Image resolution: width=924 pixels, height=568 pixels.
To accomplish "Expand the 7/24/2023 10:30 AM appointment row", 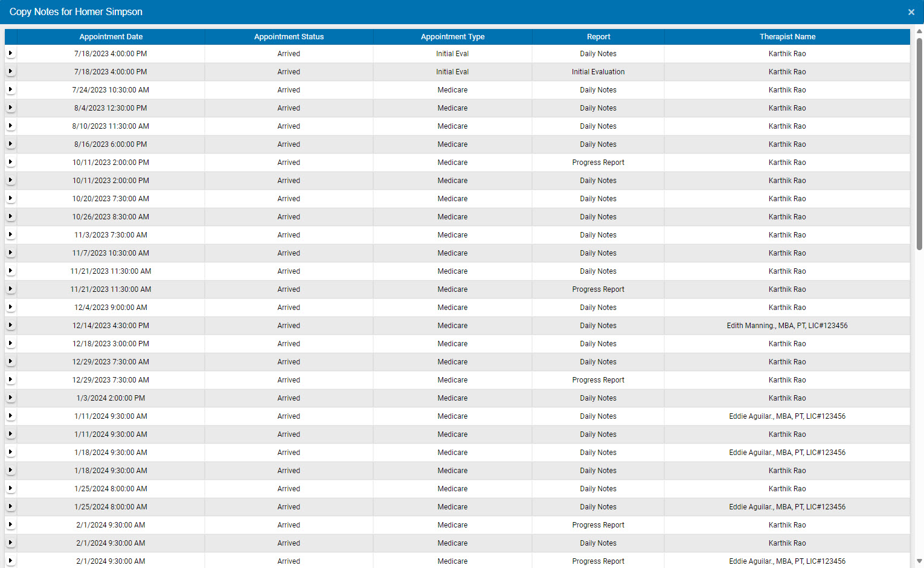I will click(x=10, y=89).
